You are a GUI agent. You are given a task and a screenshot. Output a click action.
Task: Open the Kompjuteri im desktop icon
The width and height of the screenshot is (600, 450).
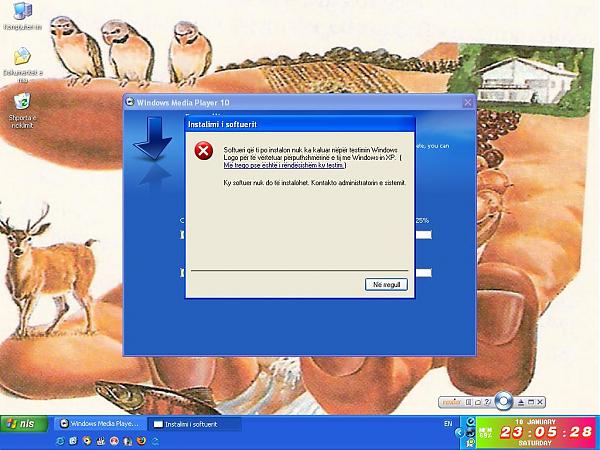point(22,16)
